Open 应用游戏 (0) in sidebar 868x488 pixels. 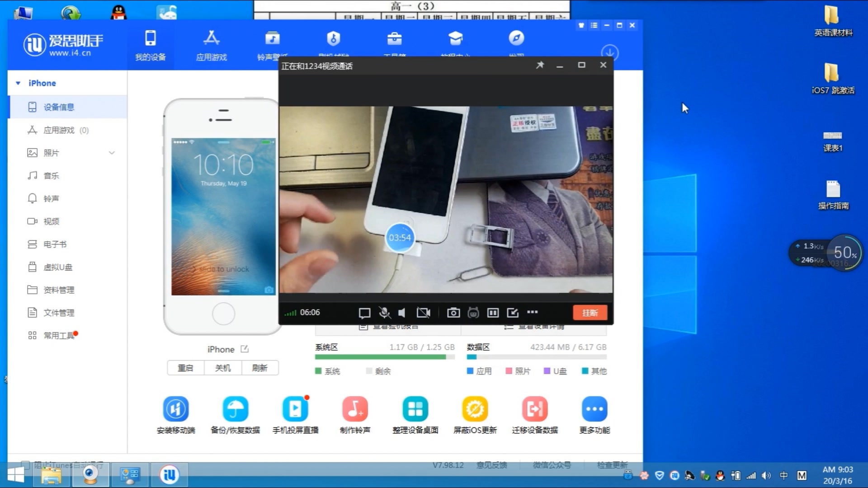67,130
